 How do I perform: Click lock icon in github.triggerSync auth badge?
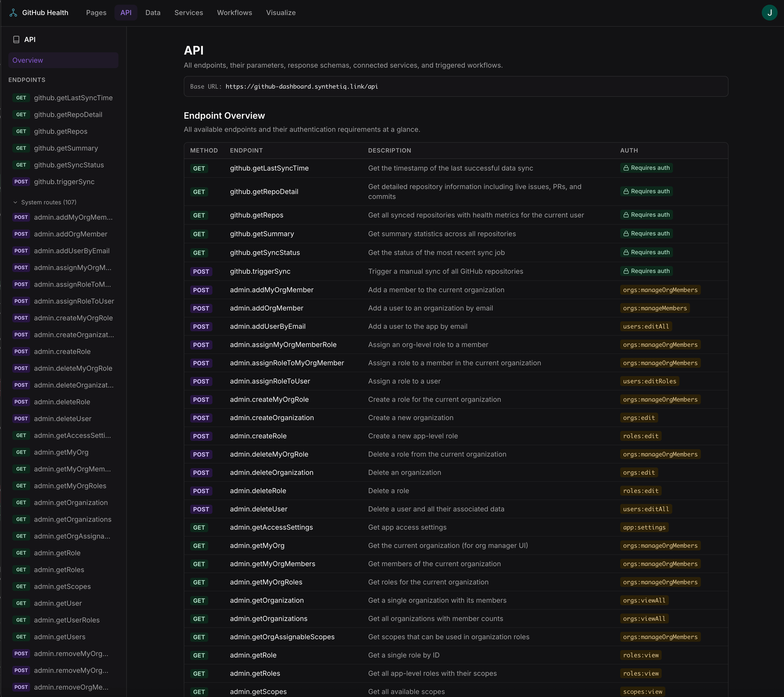[x=626, y=271]
